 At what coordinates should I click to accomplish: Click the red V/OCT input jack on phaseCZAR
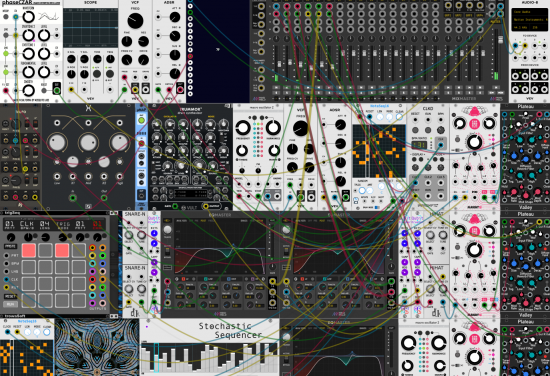(6, 90)
